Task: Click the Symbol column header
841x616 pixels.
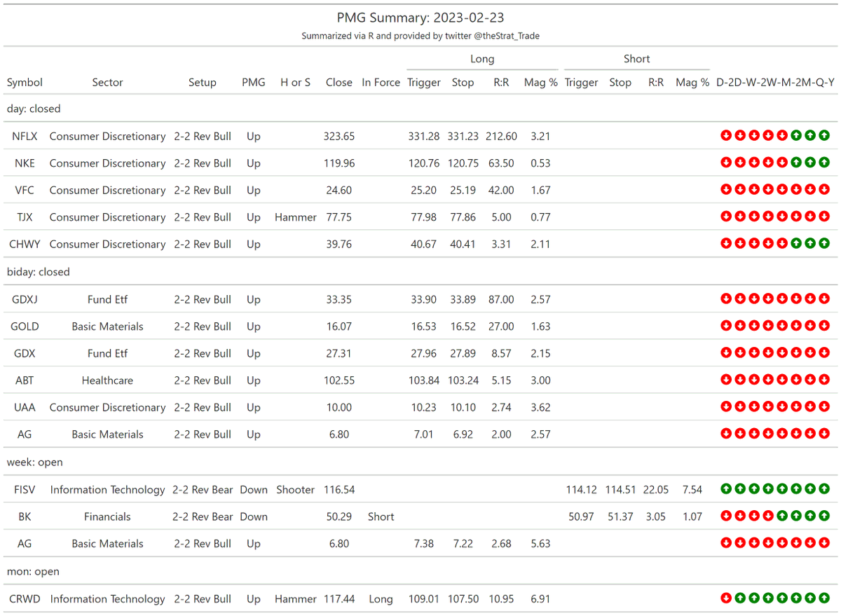Action: [x=25, y=83]
